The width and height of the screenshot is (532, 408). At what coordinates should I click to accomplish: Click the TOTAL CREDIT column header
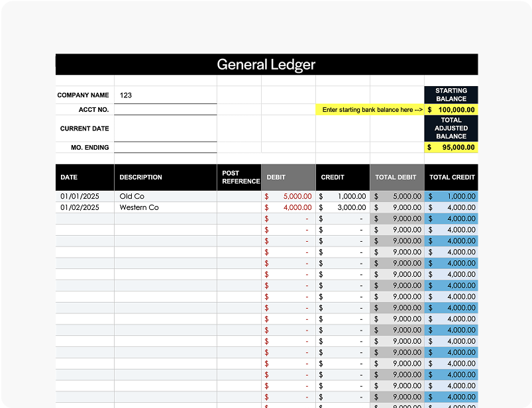tap(451, 178)
